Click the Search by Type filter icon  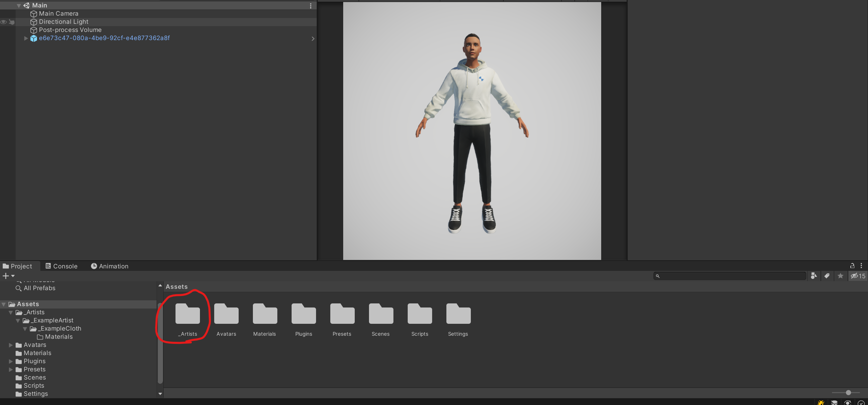814,276
